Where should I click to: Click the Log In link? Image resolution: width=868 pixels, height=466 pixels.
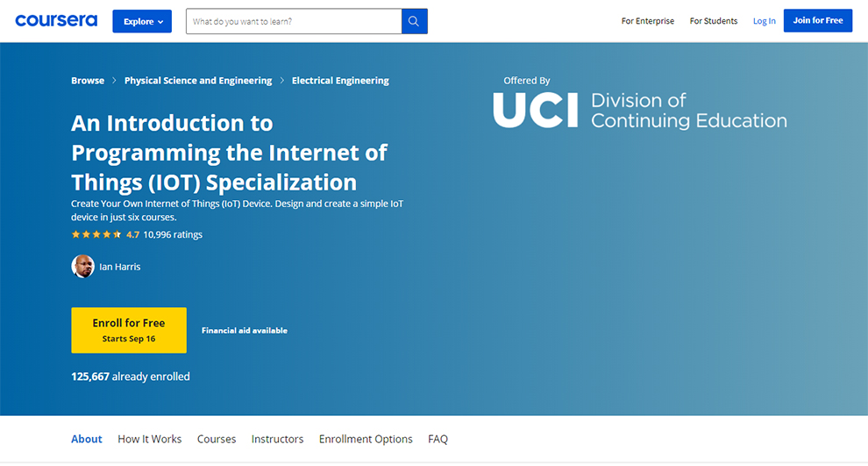(764, 21)
